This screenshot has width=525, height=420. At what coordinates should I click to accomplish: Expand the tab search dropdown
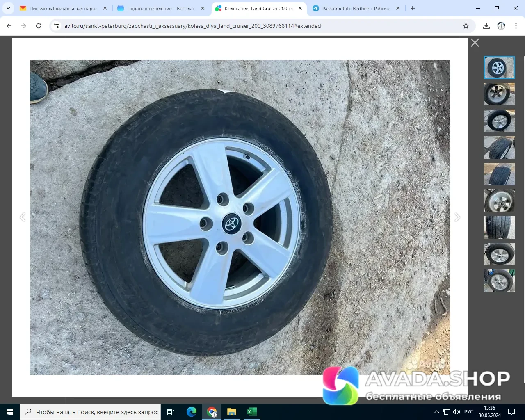(x=8, y=8)
